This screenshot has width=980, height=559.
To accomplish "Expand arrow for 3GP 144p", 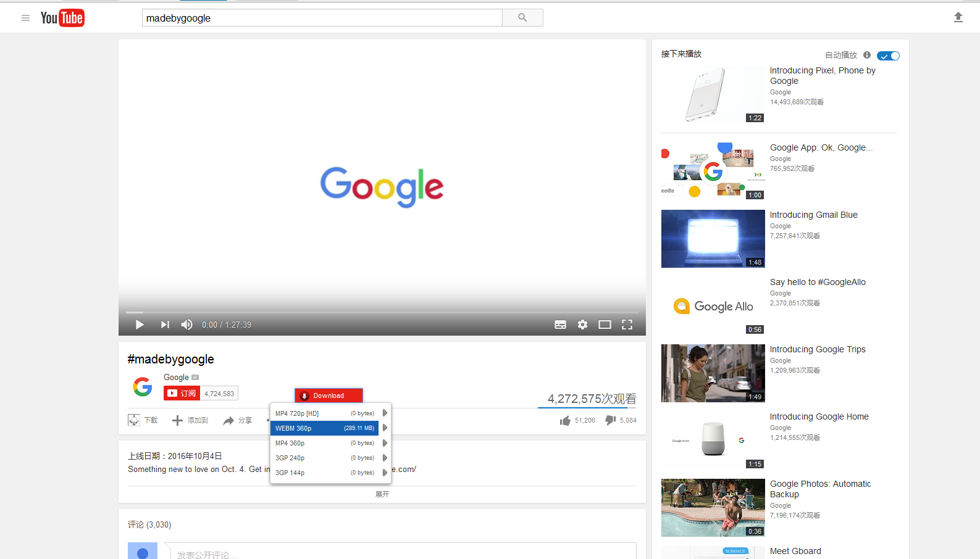I will coord(385,473).
